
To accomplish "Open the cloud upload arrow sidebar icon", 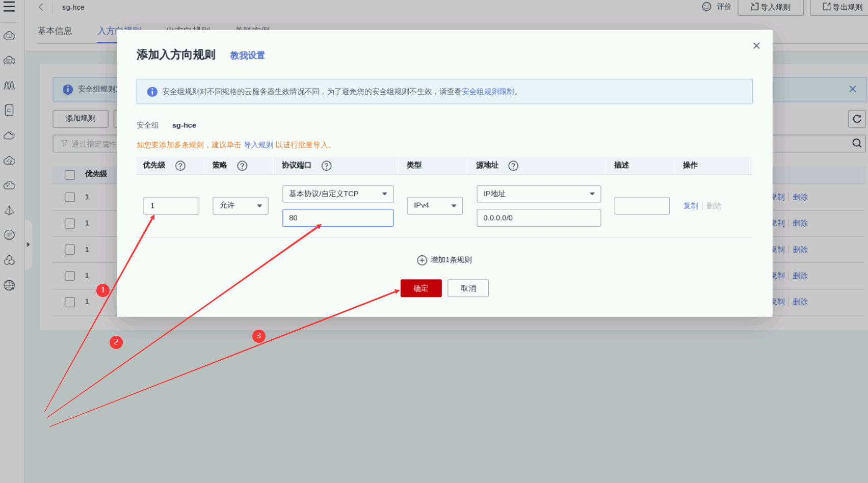I will click(x=9, y=160).
